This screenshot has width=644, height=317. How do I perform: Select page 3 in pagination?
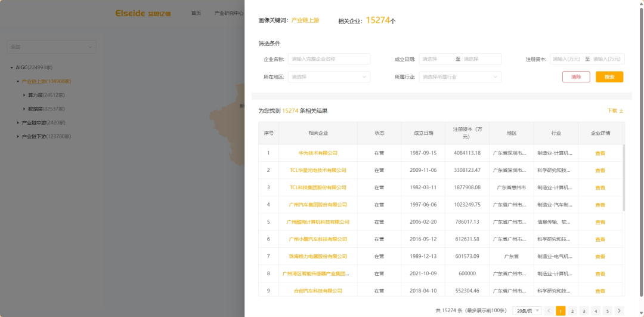click(584, 311)
